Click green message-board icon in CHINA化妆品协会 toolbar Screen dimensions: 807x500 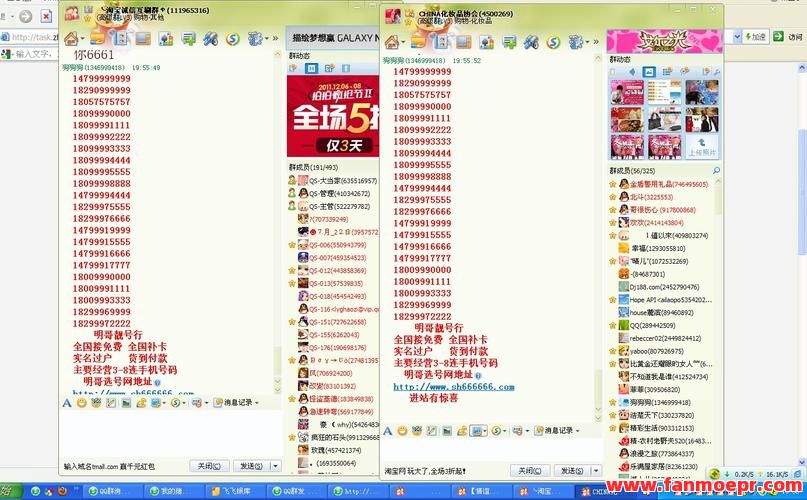[x=508, y=42]
